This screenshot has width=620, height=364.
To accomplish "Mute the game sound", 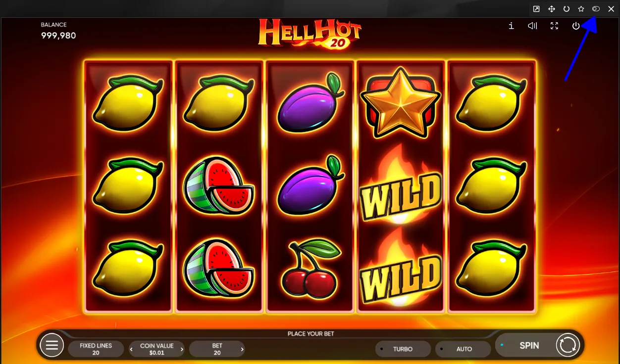I will pos(532,26).
